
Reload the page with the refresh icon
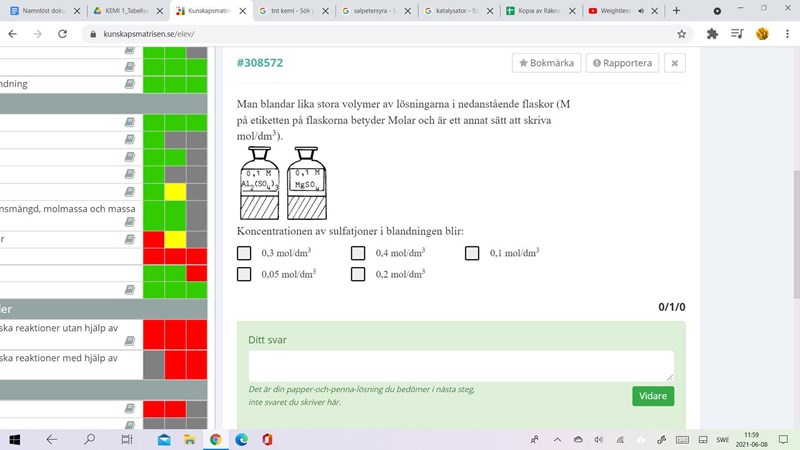tap(62, 33)
